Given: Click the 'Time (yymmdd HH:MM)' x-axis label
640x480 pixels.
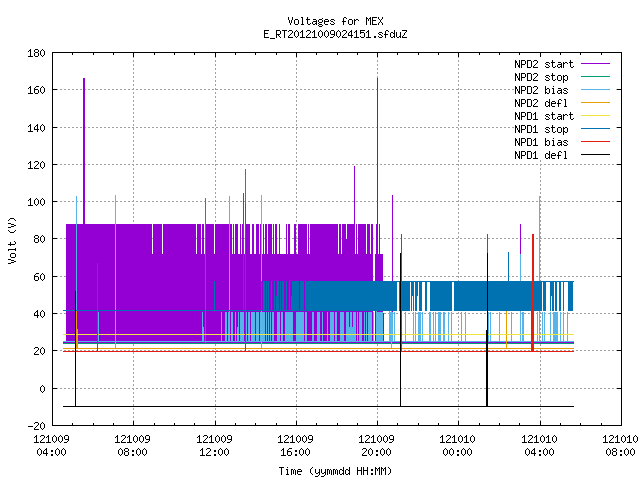Looking at the screenshot, I should point(335,471).
